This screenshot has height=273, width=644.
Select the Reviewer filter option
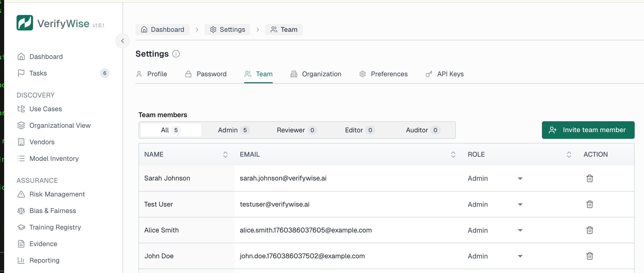tap(296, 130)
